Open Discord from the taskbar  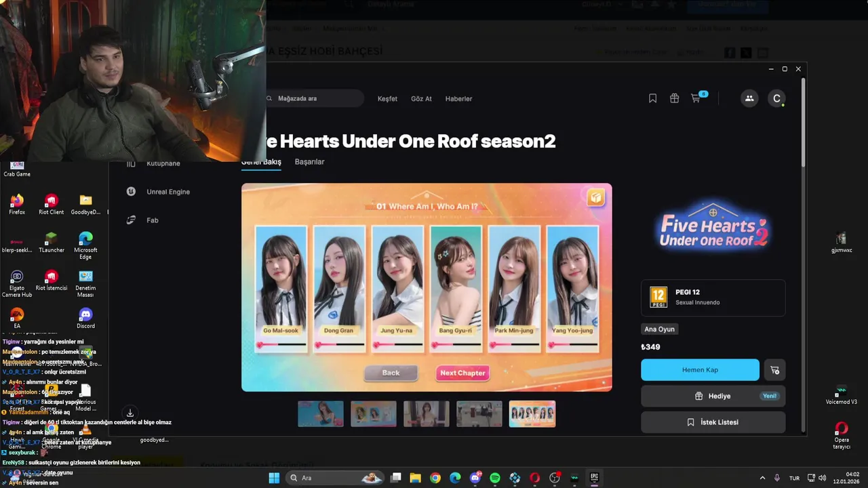click(x=475, y=478)
